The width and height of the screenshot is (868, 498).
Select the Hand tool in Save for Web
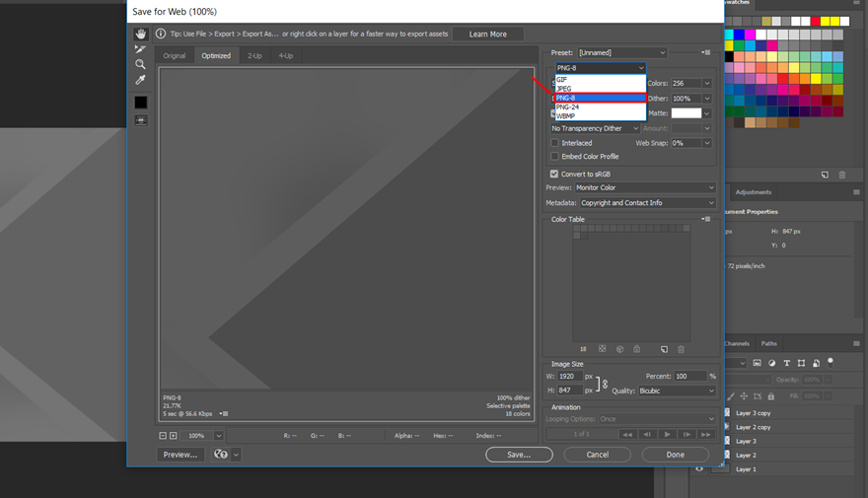(141, 35)
